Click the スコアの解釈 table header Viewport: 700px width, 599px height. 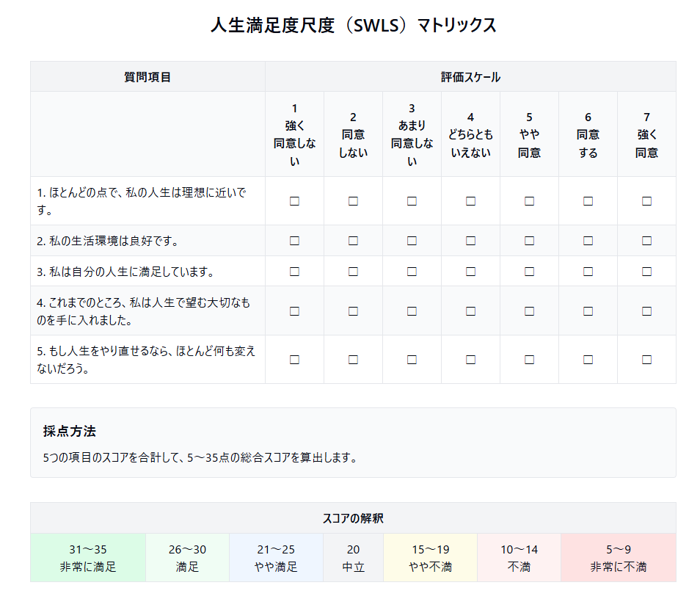[353, 518]
